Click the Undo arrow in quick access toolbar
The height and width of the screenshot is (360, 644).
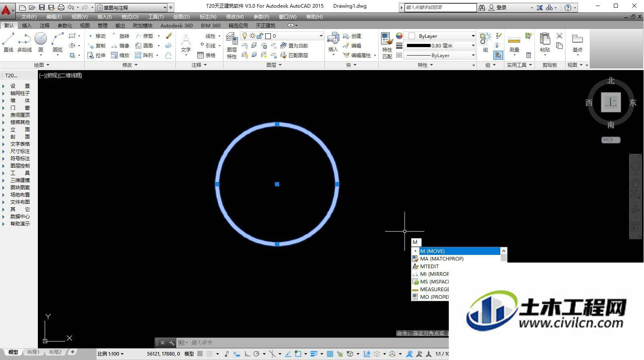pos(71,7)
